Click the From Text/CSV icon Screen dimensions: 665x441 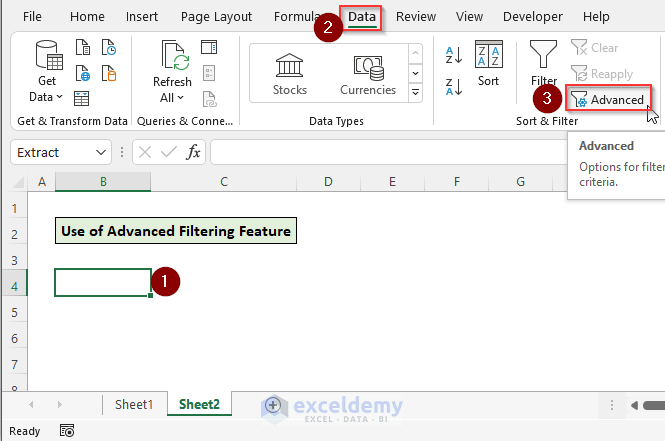click(x=83, y=48)
